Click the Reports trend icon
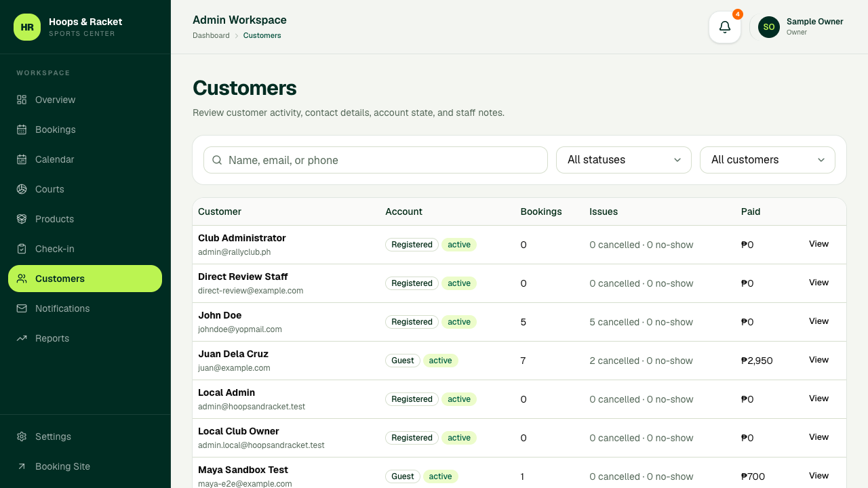868x488 pixels. [22, 338]
